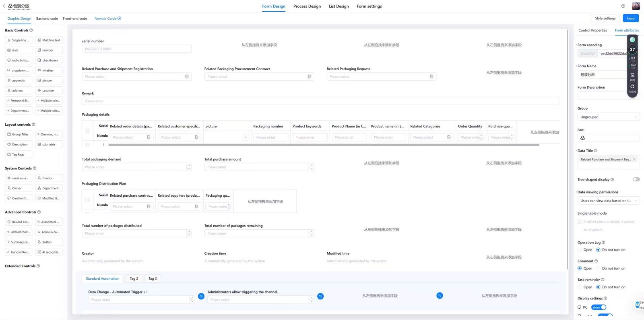Add the sub-table layout control

49,145
